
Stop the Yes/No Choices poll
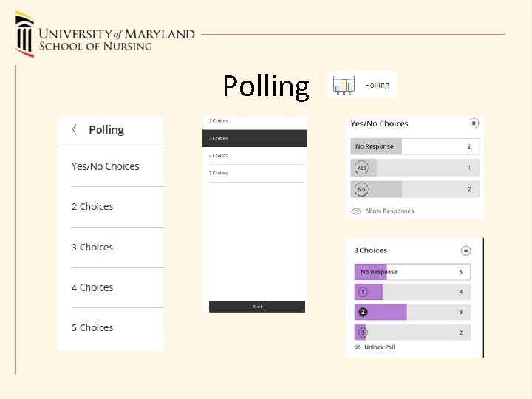tap(474, 123)
